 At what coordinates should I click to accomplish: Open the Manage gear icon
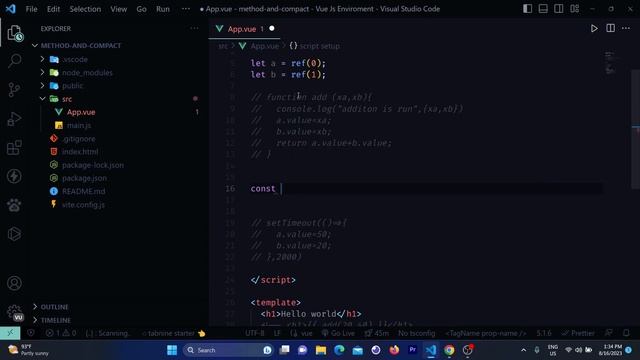tap(15, 312)
